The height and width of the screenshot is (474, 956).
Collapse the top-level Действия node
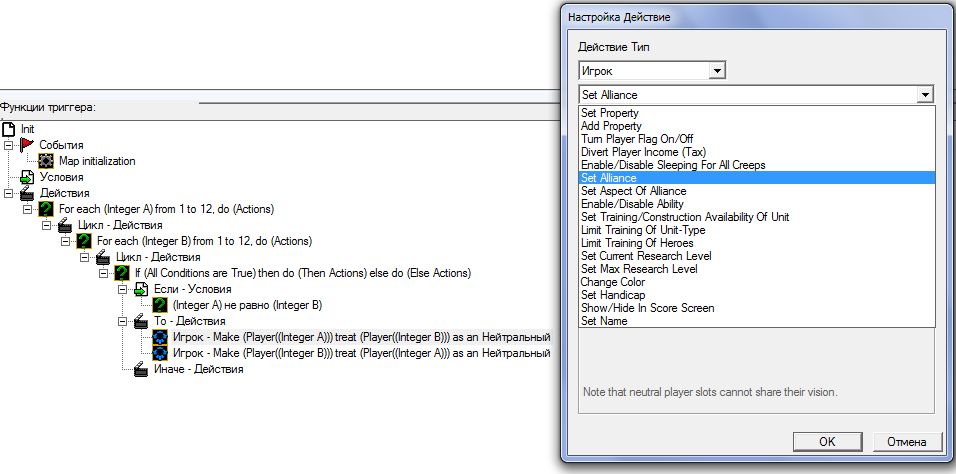(x=9, y=193)
